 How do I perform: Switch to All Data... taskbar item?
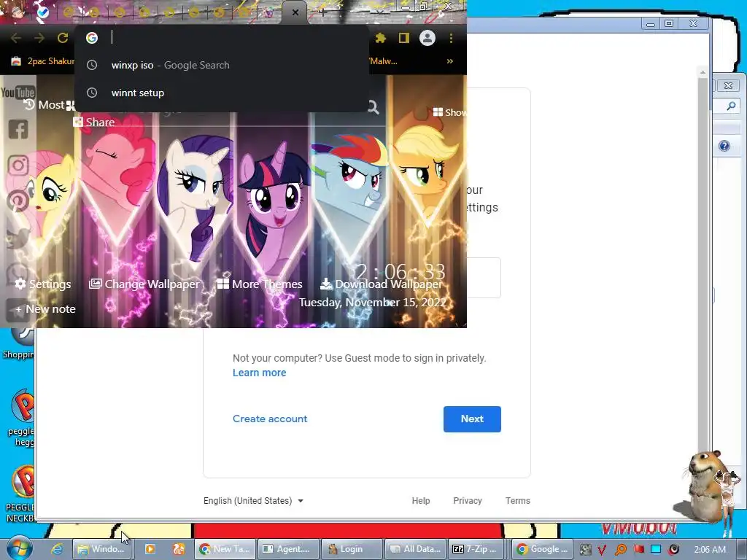[x=415, y=549]
